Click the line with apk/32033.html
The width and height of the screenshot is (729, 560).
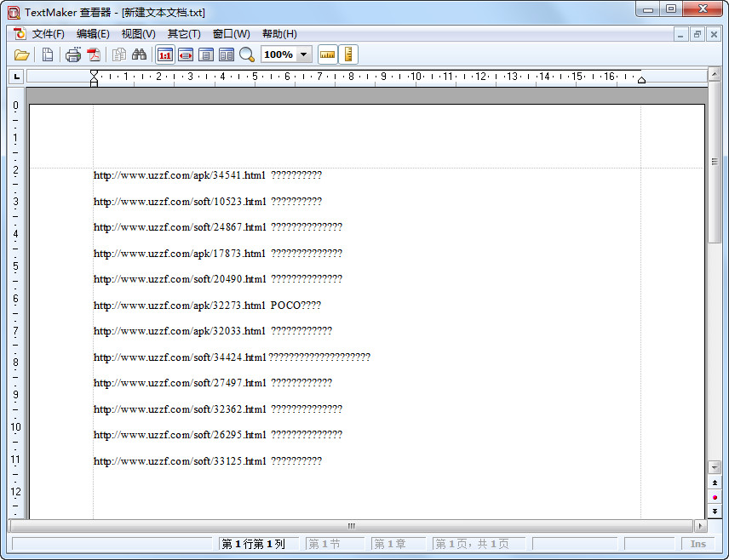click(213, 331)
